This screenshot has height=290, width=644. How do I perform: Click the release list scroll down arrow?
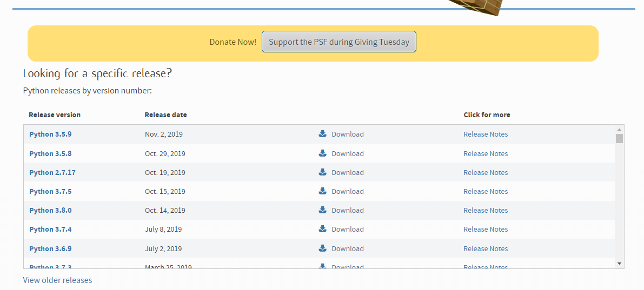click(x=619, y=264)
